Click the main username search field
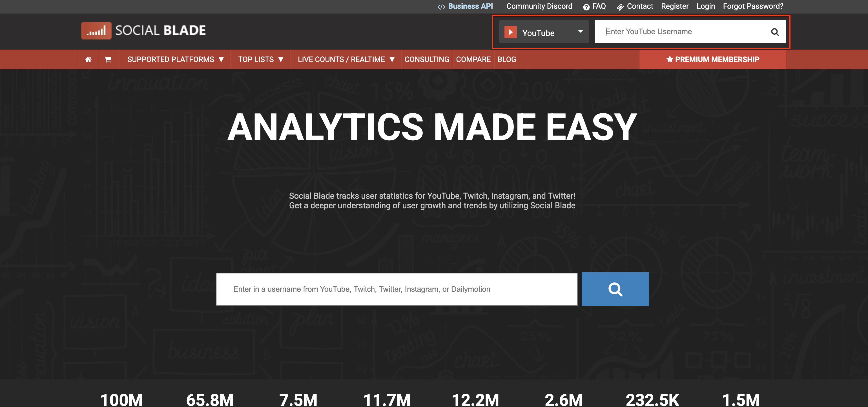This screenshot has height=407, width=868. (x=397, y=289)
